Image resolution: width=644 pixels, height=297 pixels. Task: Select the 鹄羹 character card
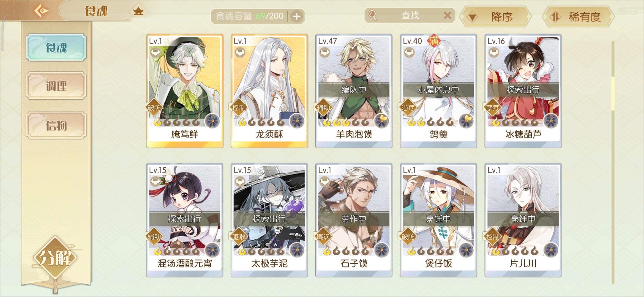coord(438,91)
